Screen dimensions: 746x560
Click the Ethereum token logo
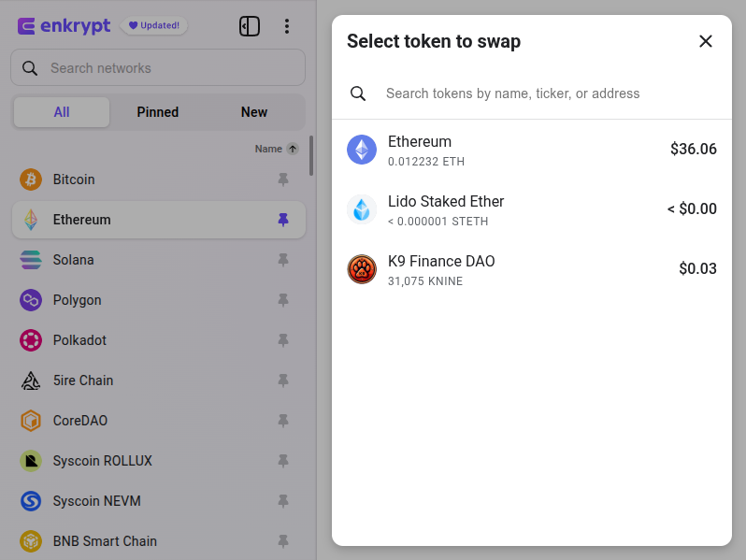(x=362, y=150)
